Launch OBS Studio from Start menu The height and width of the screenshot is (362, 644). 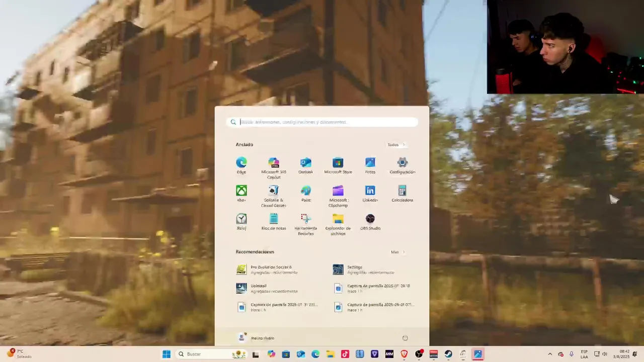[370, 222]
